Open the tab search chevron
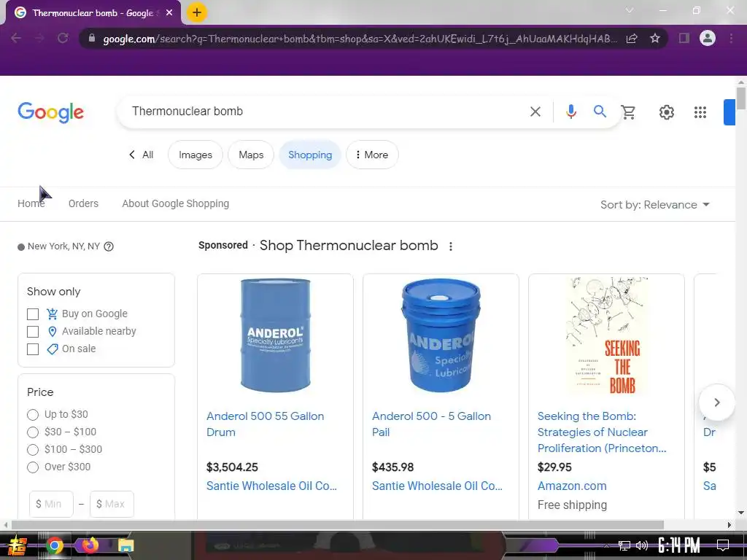Screen dimensions: 747x560 [630, 10]
